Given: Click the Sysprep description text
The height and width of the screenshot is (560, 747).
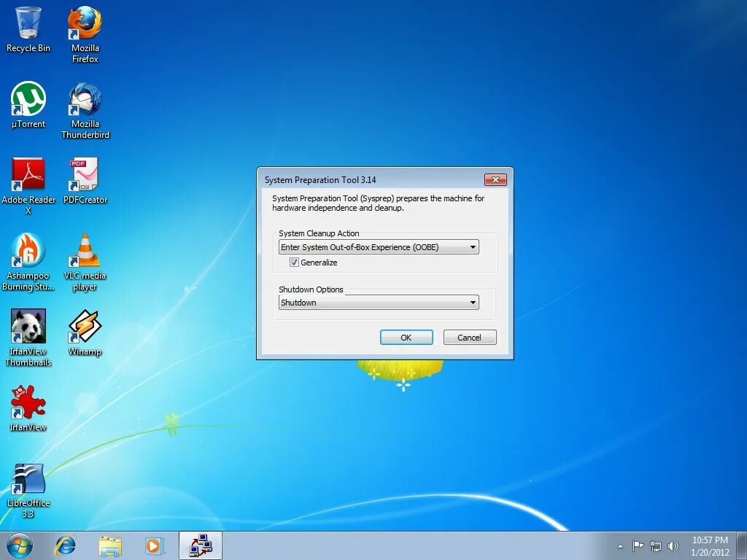Looking at the screenshot, I should point(379,203).
